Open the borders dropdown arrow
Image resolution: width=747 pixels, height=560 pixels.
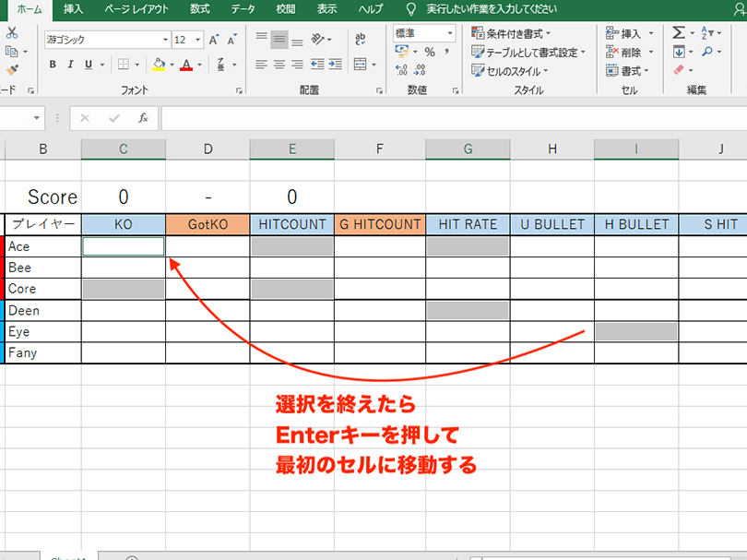click(x=137, y=65)
